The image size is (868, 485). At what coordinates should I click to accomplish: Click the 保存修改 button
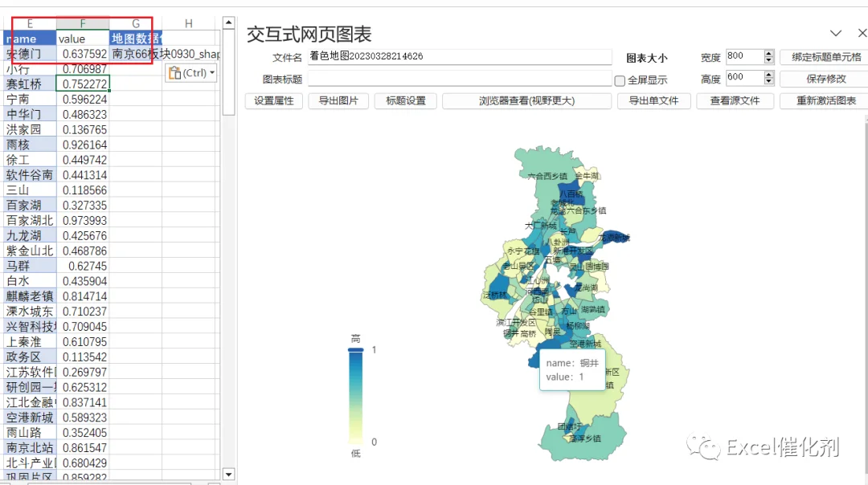825,79
